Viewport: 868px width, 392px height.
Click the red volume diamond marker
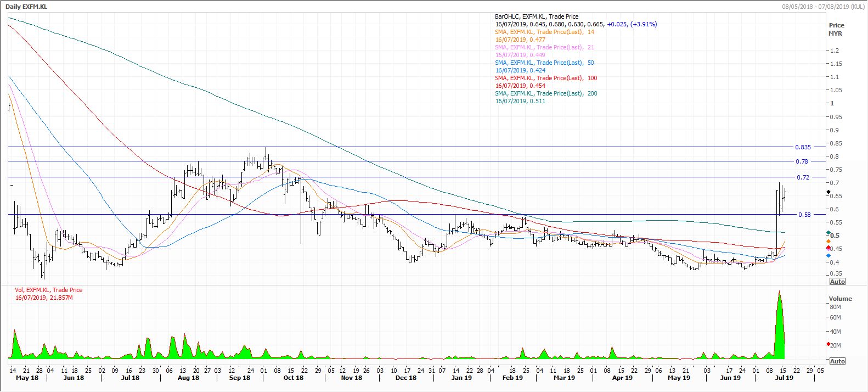click(828, 344)
